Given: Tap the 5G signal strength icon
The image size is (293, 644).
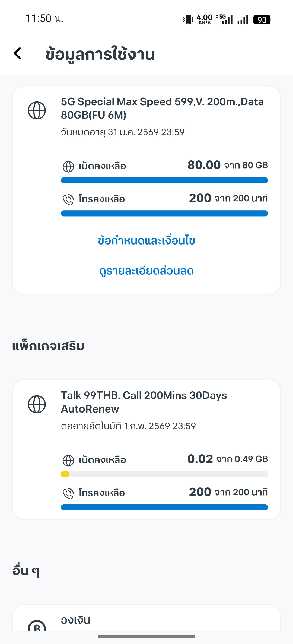Looking at the screenshot, I should click(x=225, y=20).
